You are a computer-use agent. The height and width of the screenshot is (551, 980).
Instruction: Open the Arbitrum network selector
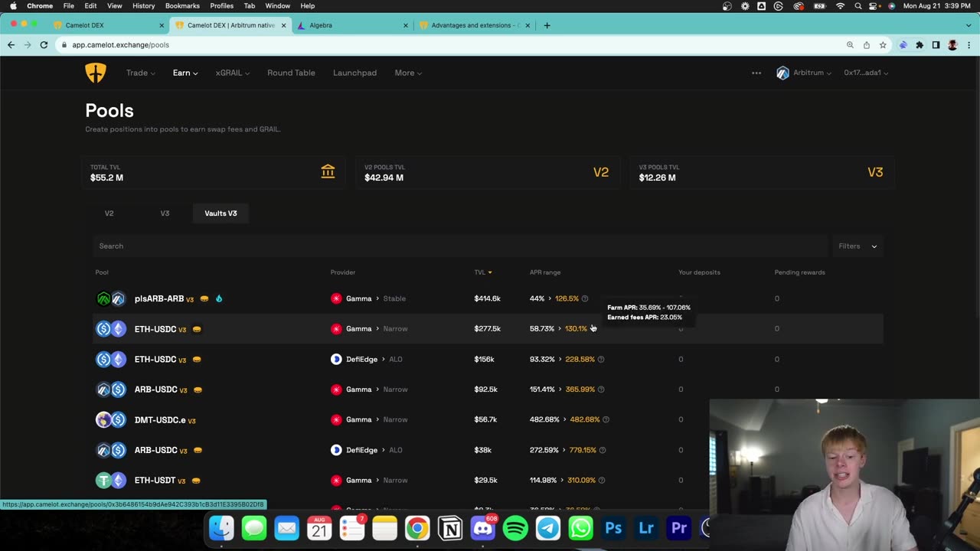tap(804, 73)
